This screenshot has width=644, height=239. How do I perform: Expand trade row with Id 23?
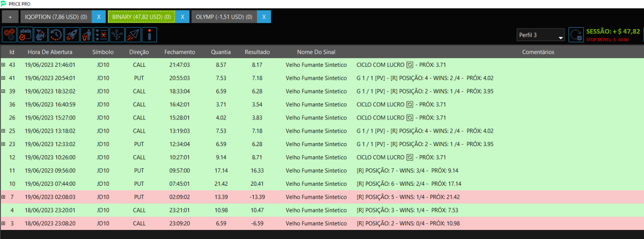coord(3,144)
